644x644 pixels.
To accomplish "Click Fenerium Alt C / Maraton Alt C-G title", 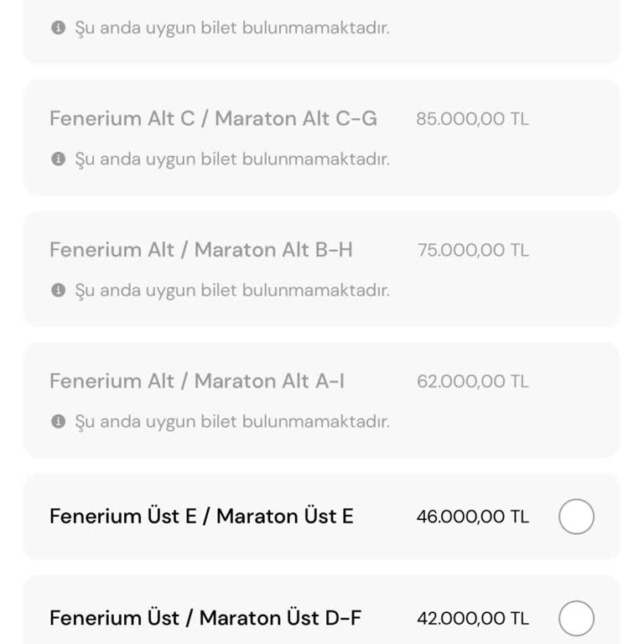I will click(213, 118).
